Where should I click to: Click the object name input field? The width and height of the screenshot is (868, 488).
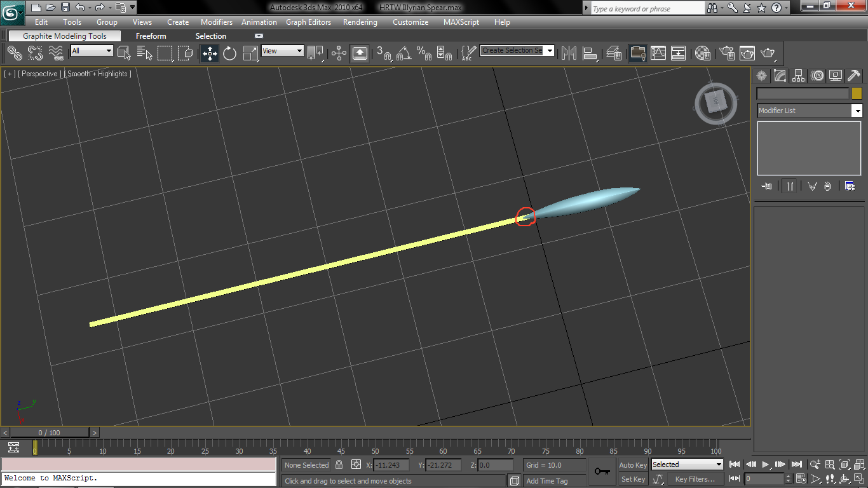(803, 93)
